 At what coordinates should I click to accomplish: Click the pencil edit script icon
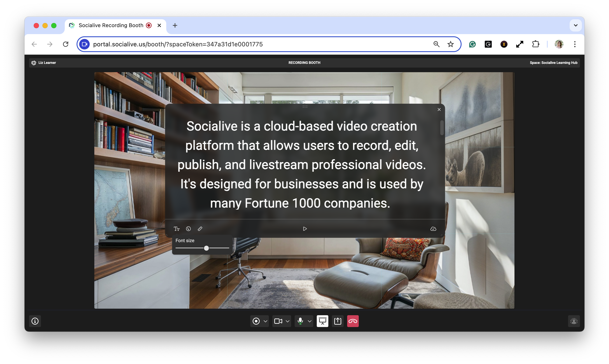pyautogui.click(x=200, y=229)
